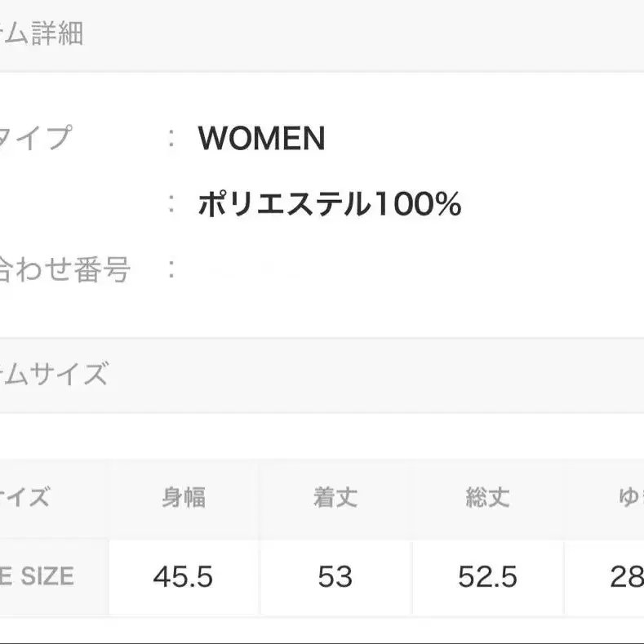Click the サイズ column header
This screenshot has width=644, height=644.
point(24,497)
